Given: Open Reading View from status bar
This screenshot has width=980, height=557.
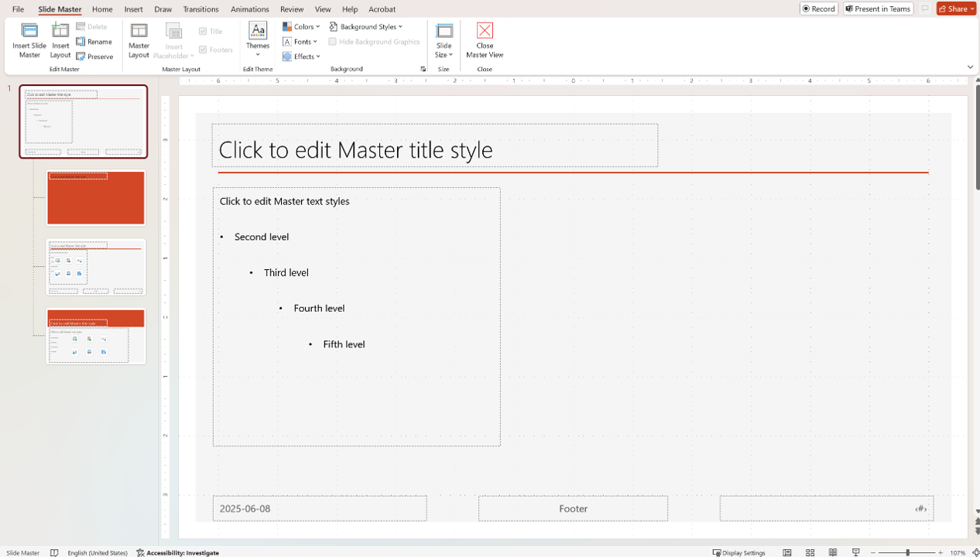Looking at the screenshot, I should [833, 552].
